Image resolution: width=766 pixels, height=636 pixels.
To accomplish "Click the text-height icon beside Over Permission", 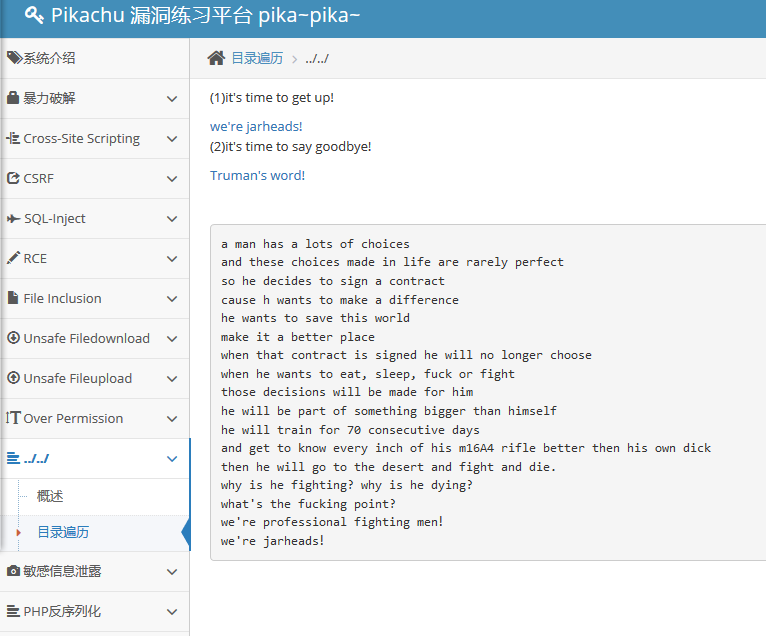I will (x=13, y=418).
